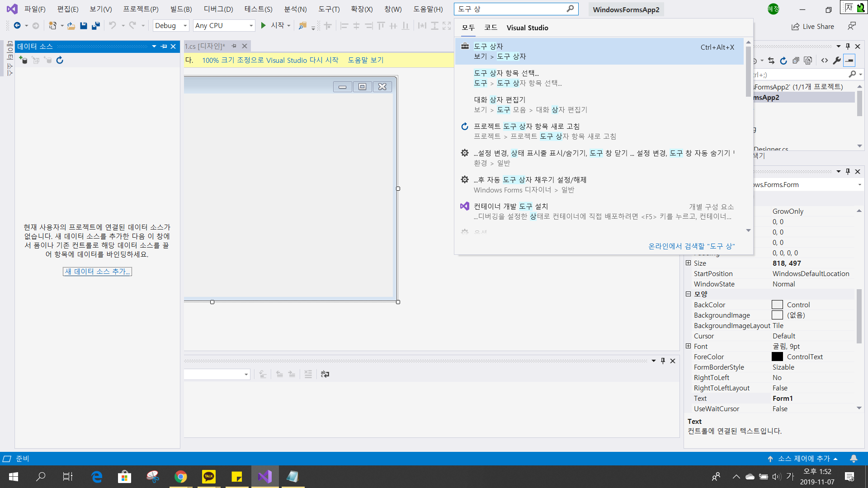Click the Visual Studio icon in taskbar
The image size is (868, 488).
(264, 476)
